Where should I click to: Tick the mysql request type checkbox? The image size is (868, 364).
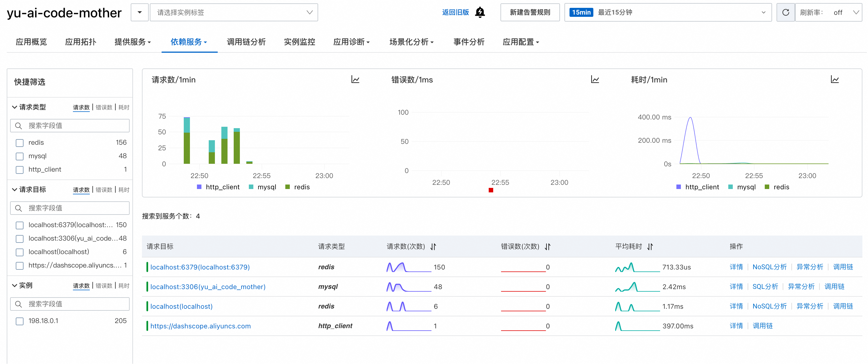[x=20, y=156]
